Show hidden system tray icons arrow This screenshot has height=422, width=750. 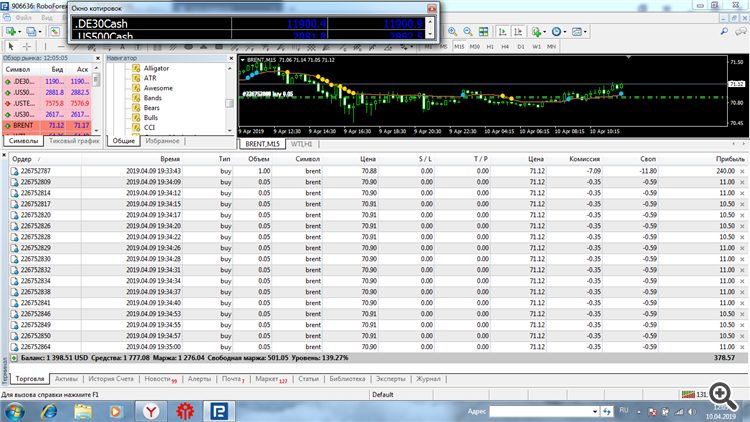tap(639, 411)
